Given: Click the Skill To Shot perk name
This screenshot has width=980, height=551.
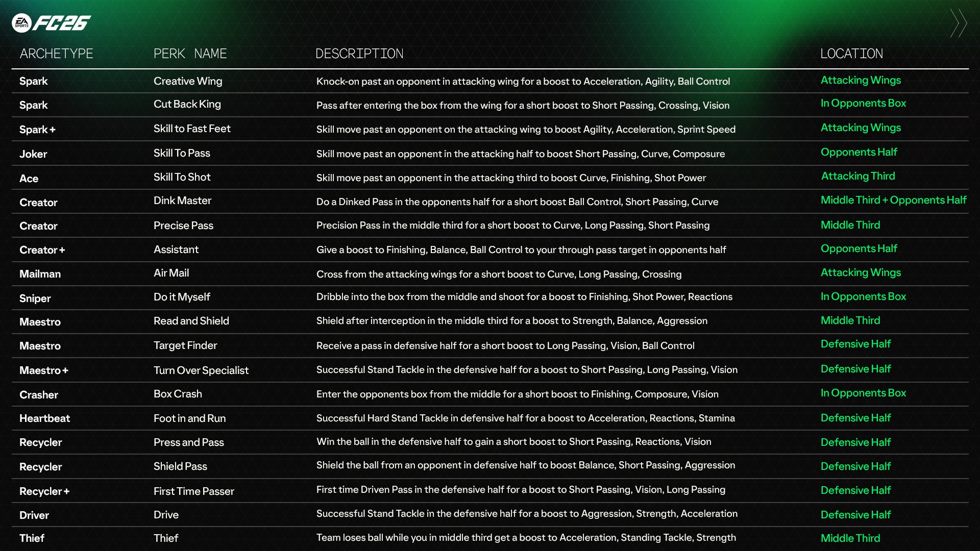Looking at the screenshot, I should (182, 177).
